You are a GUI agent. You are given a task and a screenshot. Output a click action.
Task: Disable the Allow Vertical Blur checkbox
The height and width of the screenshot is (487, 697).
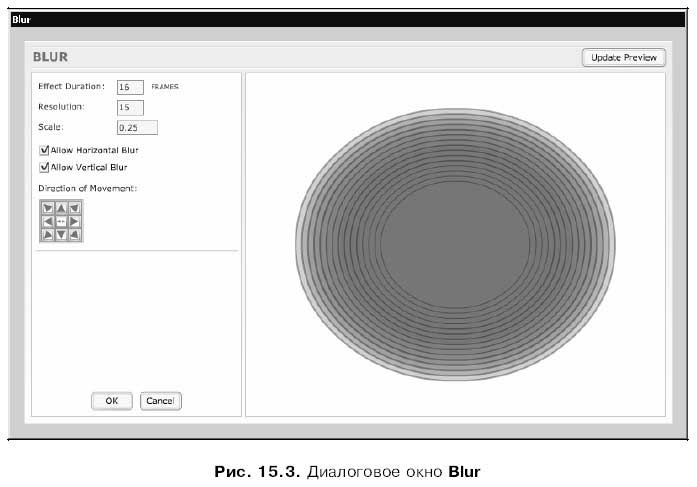tap(44, 168)
